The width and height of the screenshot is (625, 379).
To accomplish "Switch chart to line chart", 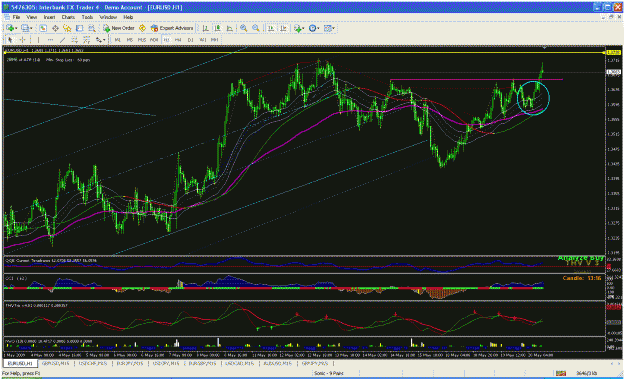I will (230, 28).
